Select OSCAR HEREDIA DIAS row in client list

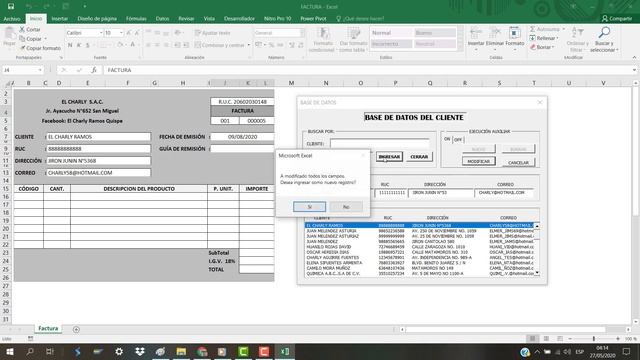click(420, 252)
